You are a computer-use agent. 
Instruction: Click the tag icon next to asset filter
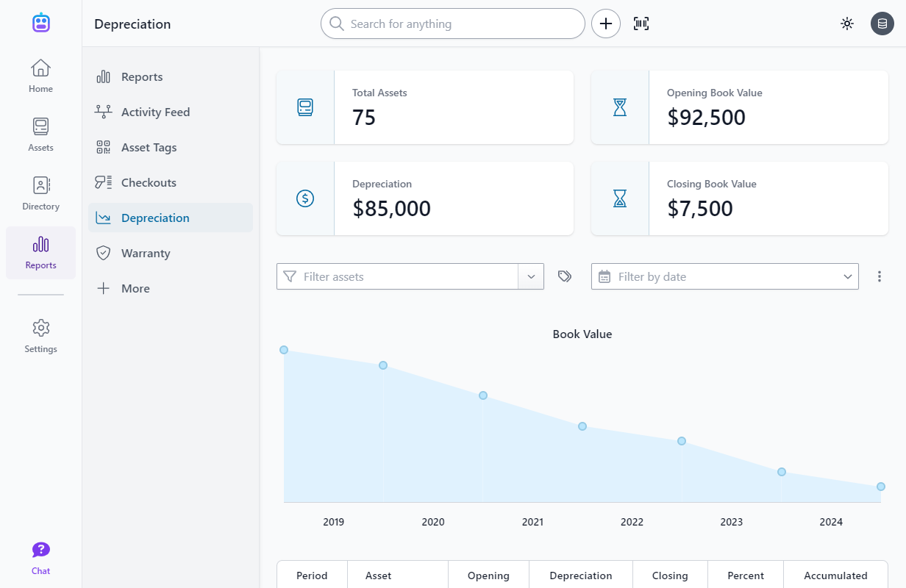click(x=564, y=276)
